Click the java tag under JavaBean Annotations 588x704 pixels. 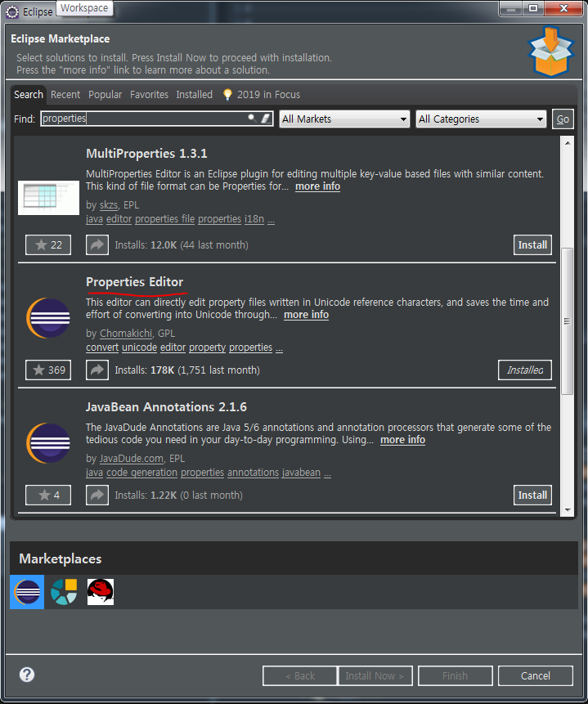click(x=94, y=473)
